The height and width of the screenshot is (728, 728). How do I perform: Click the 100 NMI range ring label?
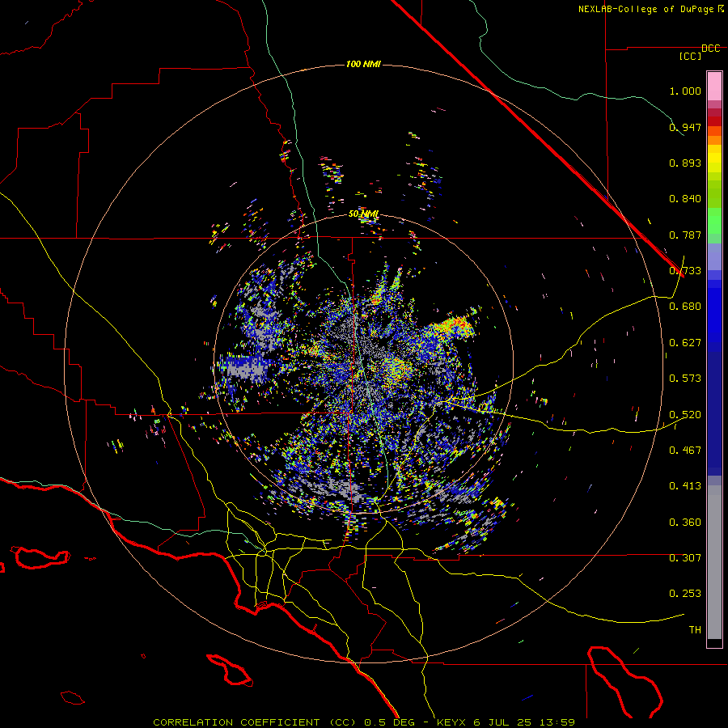(x=363, y=64)
